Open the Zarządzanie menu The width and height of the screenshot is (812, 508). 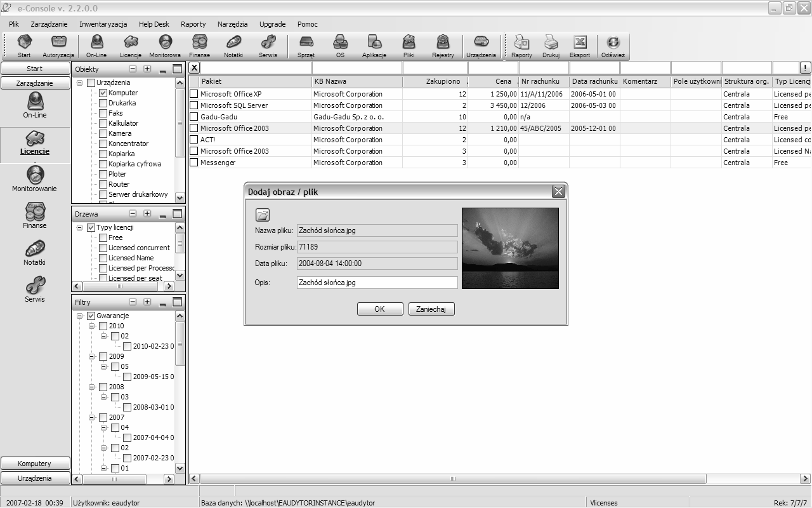pos(49,24)
